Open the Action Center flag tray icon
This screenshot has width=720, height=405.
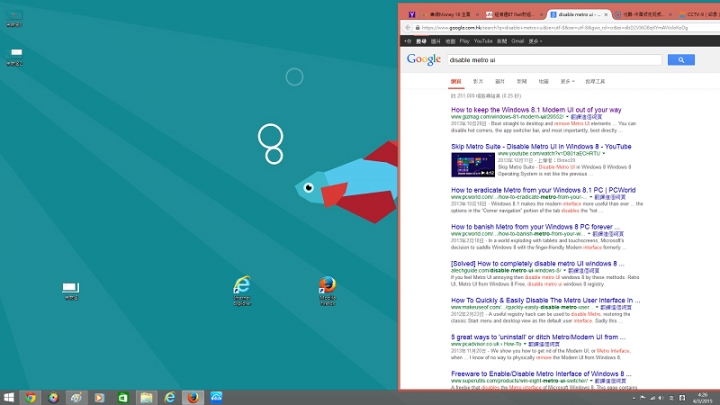(642, 398)
